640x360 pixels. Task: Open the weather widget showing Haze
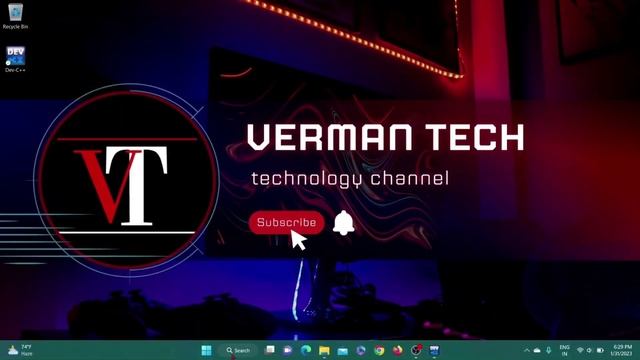(x=20, y=350)
